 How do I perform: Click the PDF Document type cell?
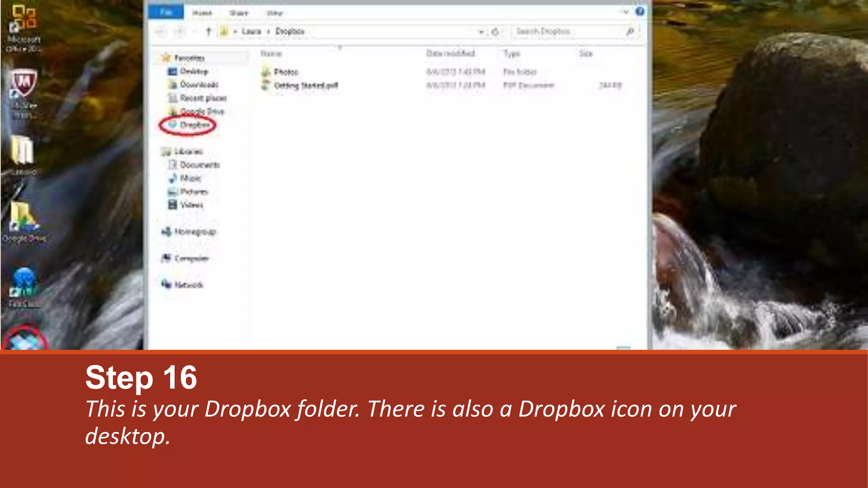pyautogui.click(x=529, y=86)
